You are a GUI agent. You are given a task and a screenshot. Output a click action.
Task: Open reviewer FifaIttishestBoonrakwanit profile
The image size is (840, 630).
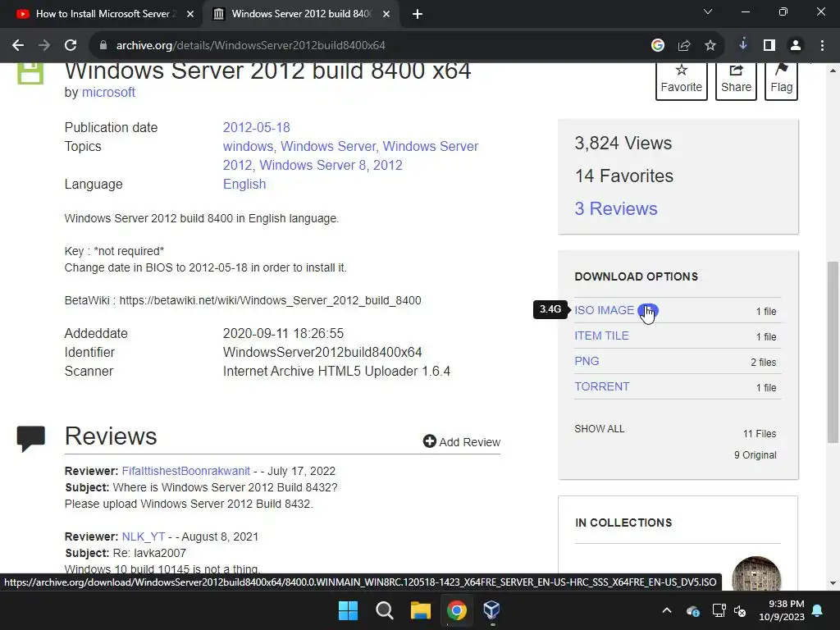point(186,471)
